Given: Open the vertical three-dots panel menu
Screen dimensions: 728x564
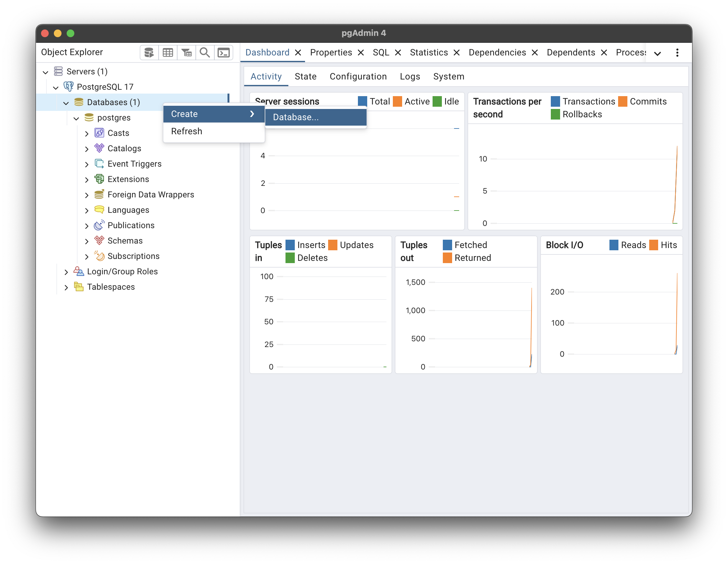Looking at the screenshot, I should coord(677,53).
